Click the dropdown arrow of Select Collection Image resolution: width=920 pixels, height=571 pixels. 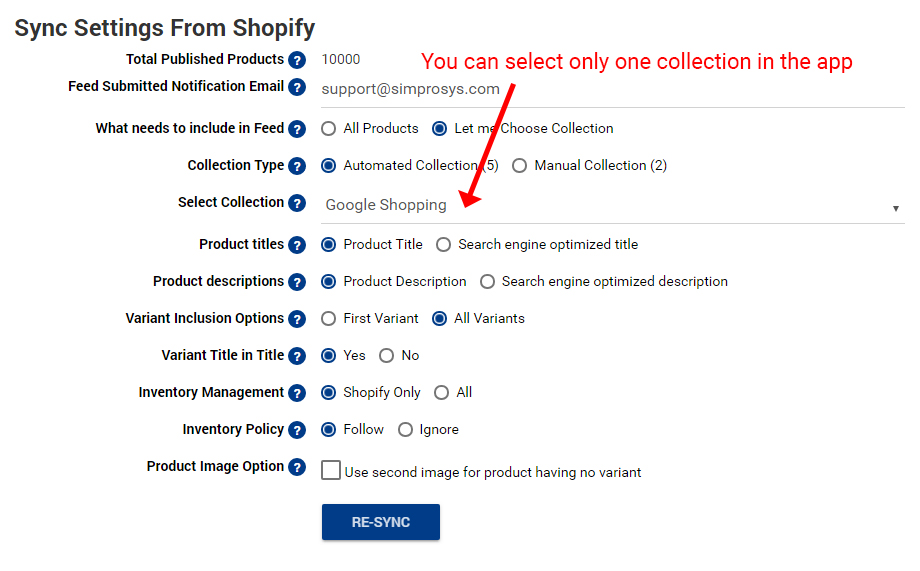click(896, 208)
